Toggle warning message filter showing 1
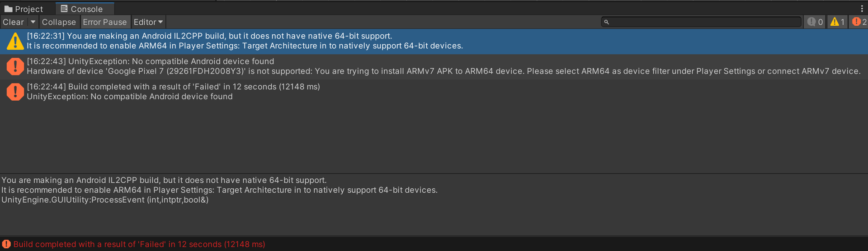Image resolution: width=868 pixels, height=251 pixels. pyautogui.click(x=838, y=22)
